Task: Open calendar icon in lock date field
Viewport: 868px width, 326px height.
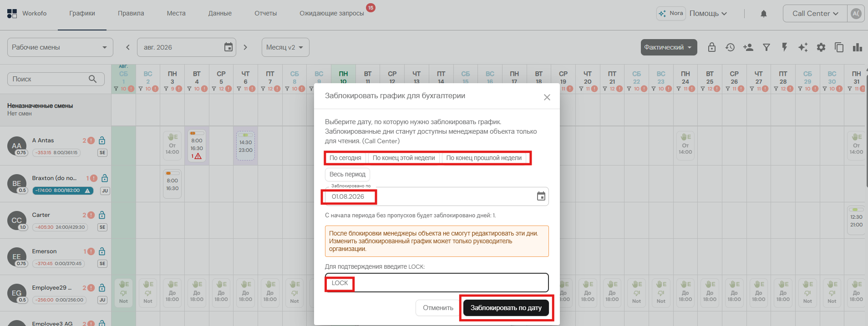Action: [541, 196]
